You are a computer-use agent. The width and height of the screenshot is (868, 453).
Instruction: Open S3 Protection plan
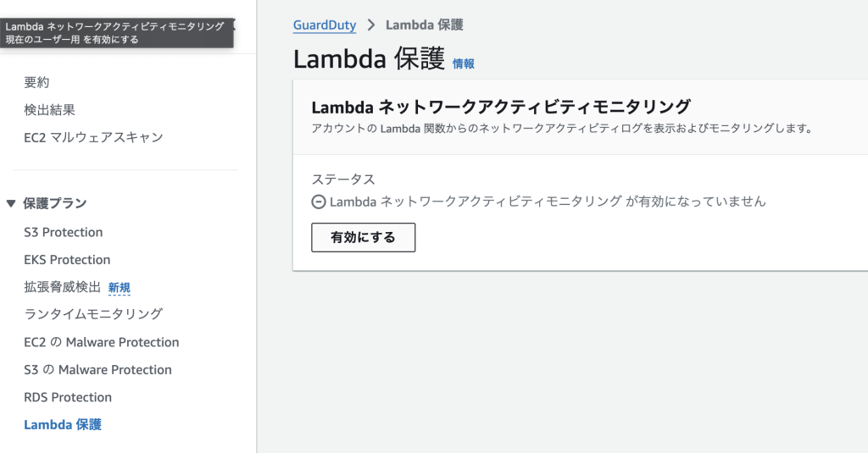(63, 232)
